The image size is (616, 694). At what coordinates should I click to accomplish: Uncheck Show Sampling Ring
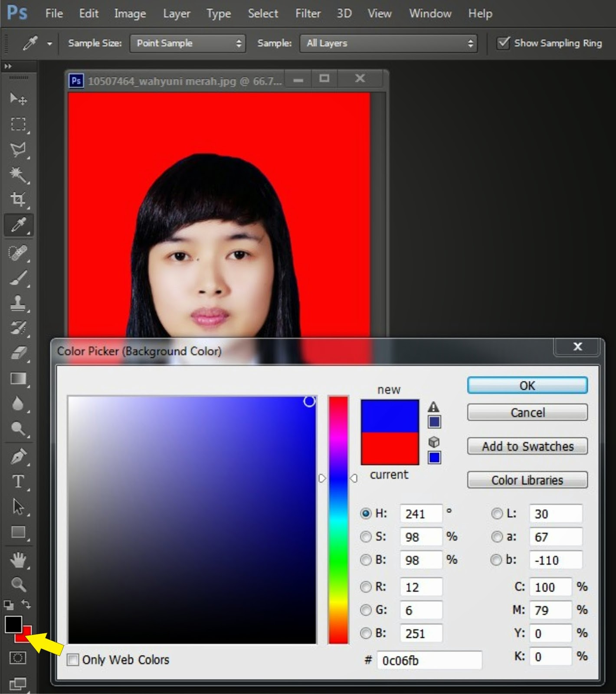[503, 43]
